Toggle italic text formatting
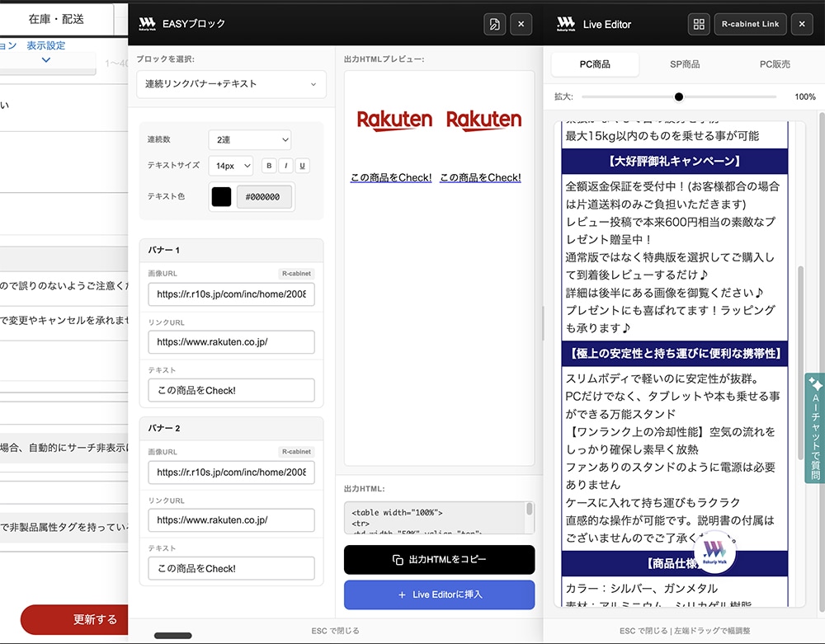Viewport: 825px width, 644px height. (288, 166)
